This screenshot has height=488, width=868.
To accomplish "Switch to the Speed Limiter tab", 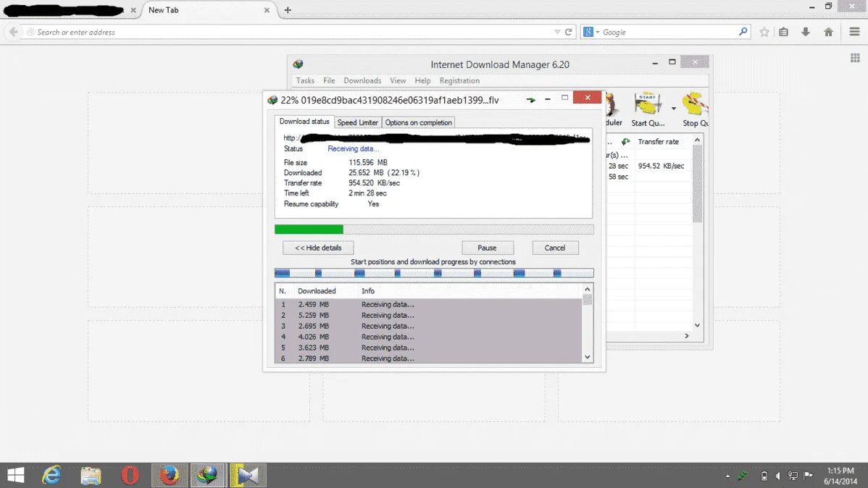I will point(358,123).
